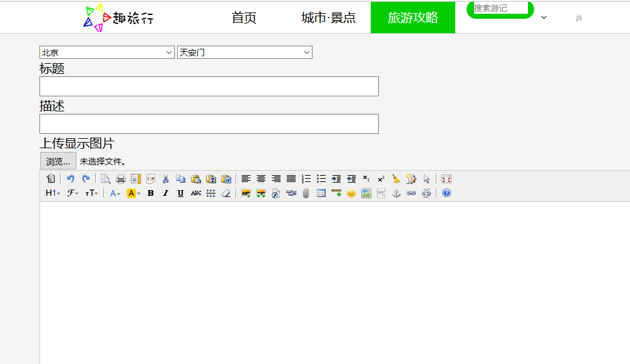This screenshot has width=630, height=364.
Task: Click the copy icon
Action: [x=181, y=179]
